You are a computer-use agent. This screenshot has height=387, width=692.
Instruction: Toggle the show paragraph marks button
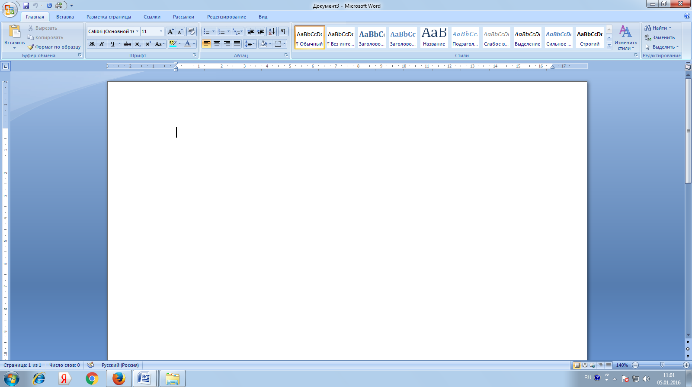click(x=283, y=31)
